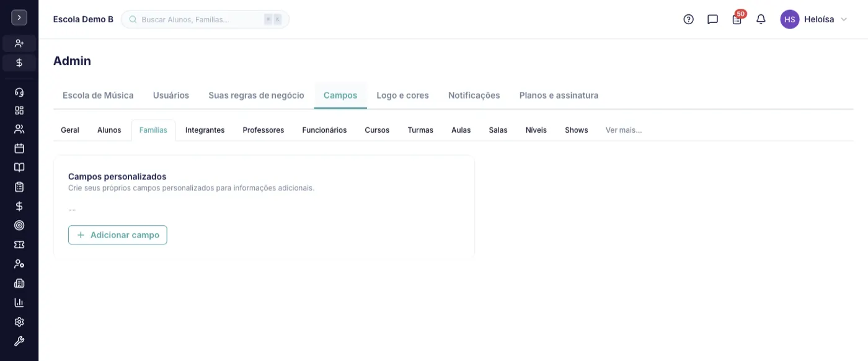Expand Ver mais... to show more tabs

coord(624,130)
